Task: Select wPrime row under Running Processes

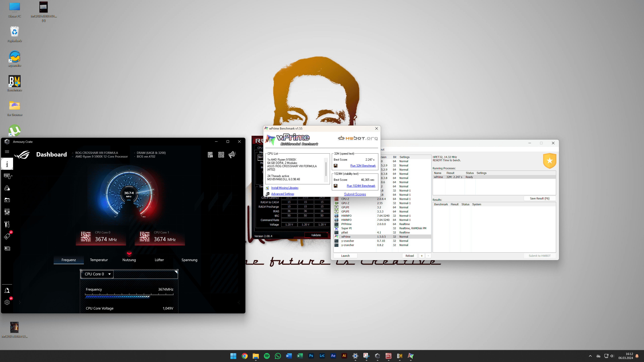Action: [x=494, y=177]
